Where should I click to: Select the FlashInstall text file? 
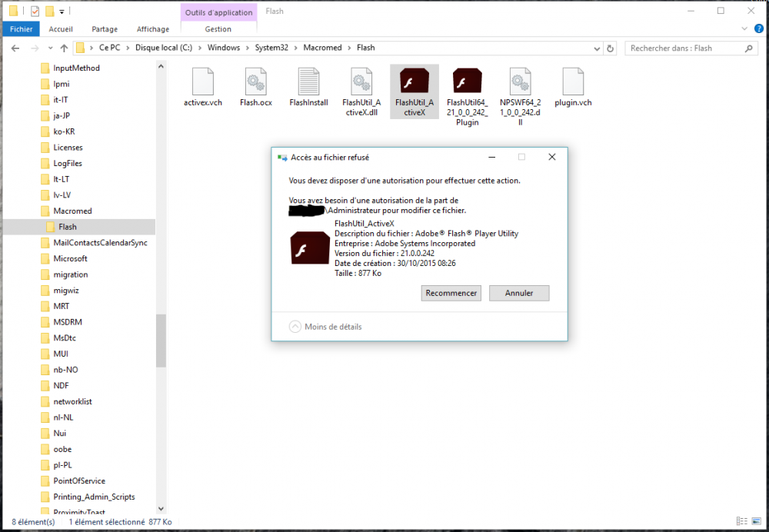click(x=308, y=81)
